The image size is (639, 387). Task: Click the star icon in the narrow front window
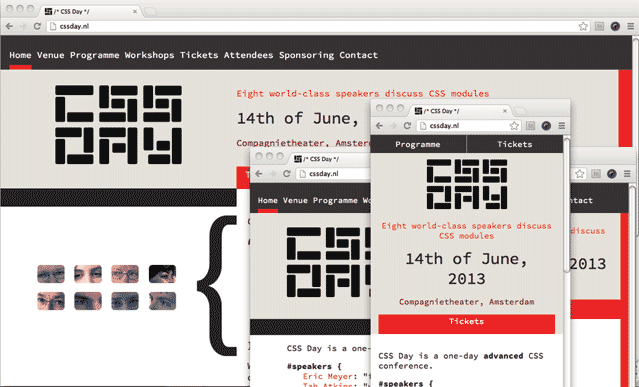pos(514,125)
